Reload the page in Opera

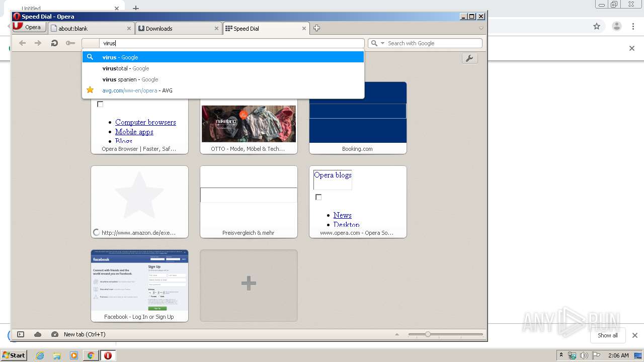(54, 43)
